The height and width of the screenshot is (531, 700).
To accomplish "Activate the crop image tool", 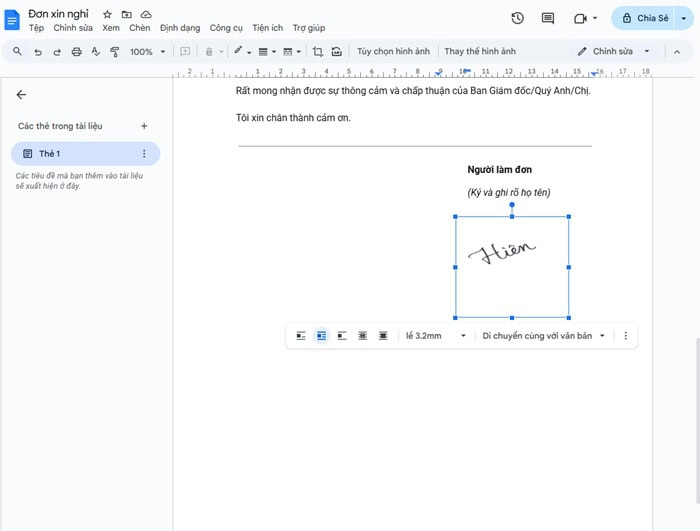I will coord(318,52).
